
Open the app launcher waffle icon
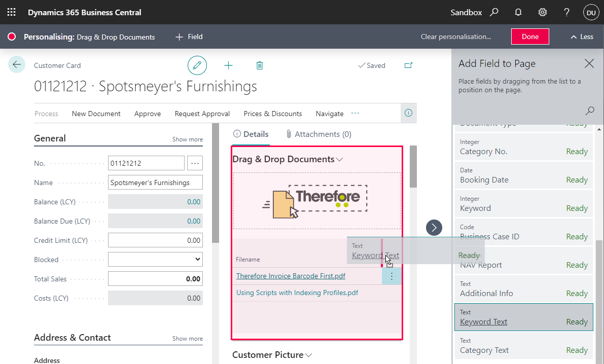(11, 12)
